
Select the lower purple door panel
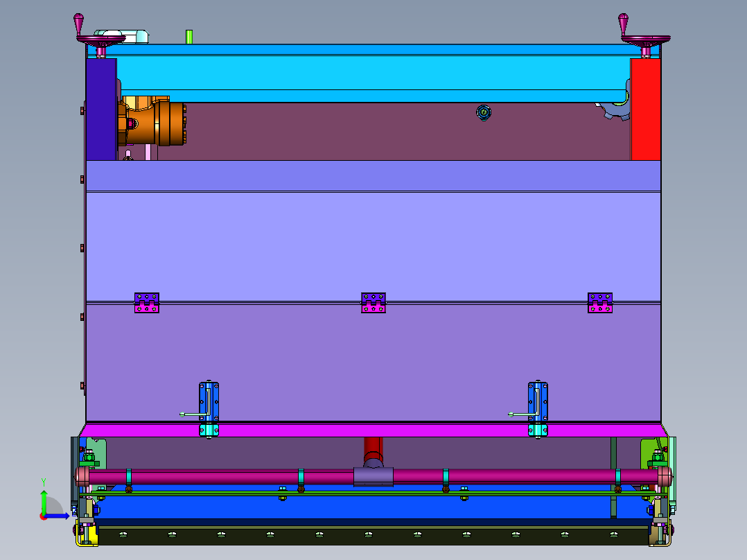pos(373,362)
